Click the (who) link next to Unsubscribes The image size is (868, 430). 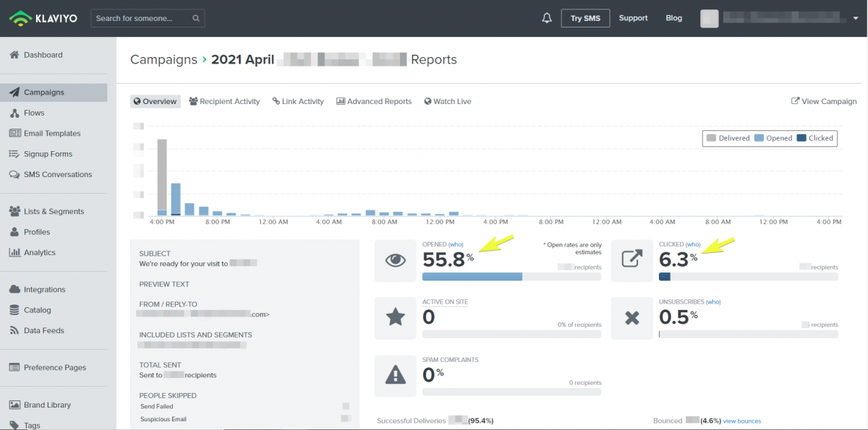click(713, 302)
